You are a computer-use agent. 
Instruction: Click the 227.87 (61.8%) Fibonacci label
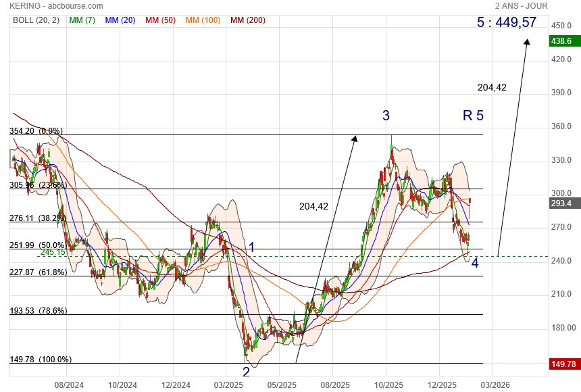[38, 272]
